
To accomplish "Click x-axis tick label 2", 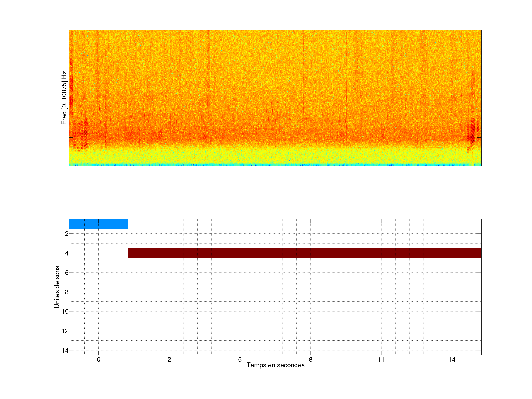I will click(169, 360).
